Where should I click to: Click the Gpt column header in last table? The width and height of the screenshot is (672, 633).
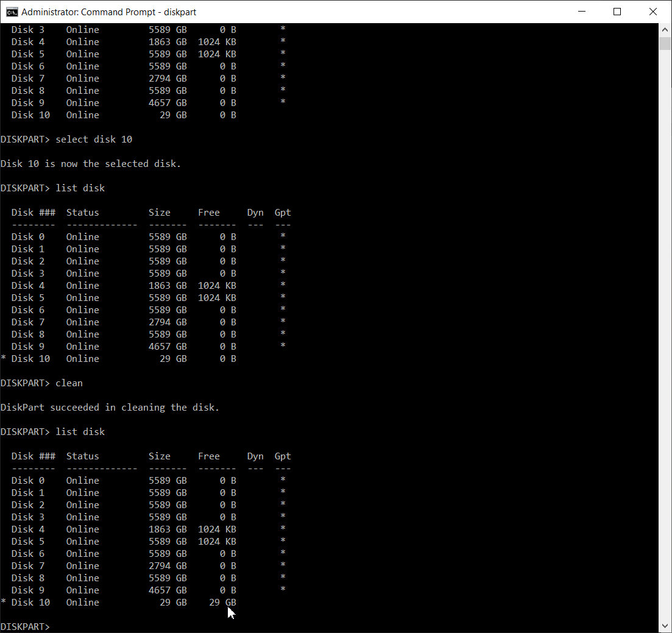tap(283, 456)
